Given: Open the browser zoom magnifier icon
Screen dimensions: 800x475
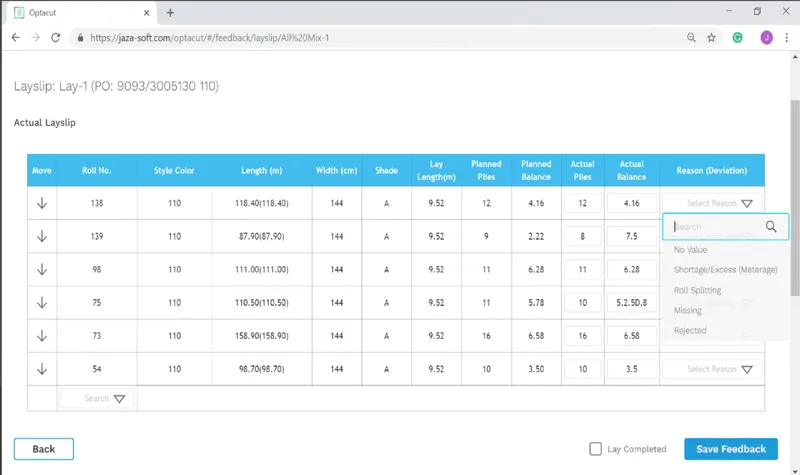Looking at the screenshot, I should tap(691, 38).
